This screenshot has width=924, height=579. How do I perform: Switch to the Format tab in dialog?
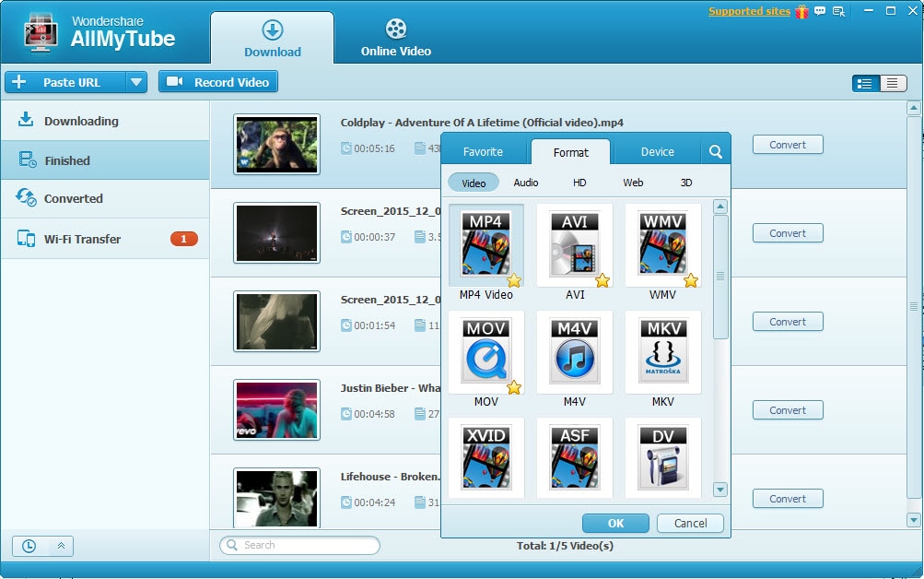tap(570, 152)
